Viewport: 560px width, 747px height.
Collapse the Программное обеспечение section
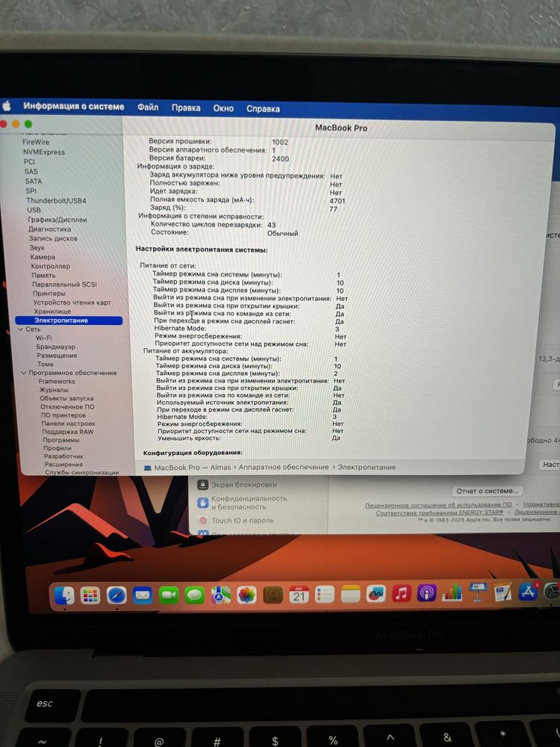(23, 373)
